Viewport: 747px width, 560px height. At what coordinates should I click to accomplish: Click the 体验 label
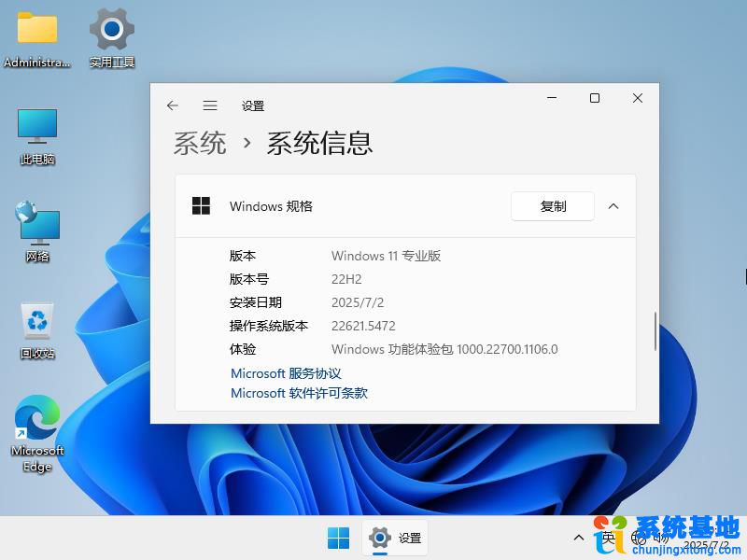coord(243,349)
